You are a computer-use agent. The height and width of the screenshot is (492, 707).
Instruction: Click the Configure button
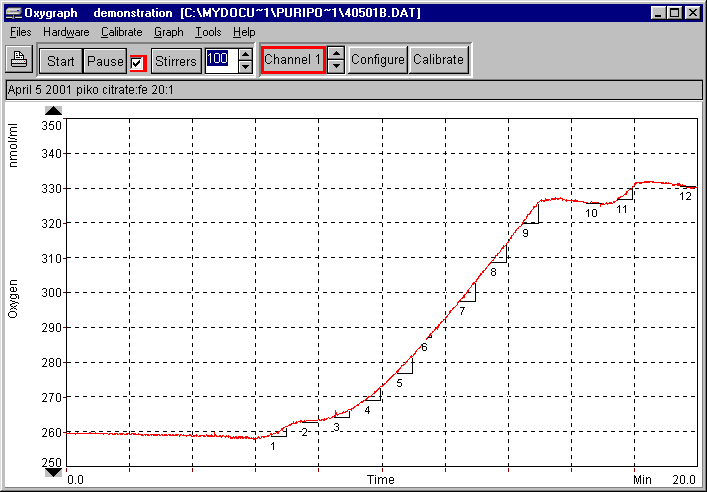[377, 60]
